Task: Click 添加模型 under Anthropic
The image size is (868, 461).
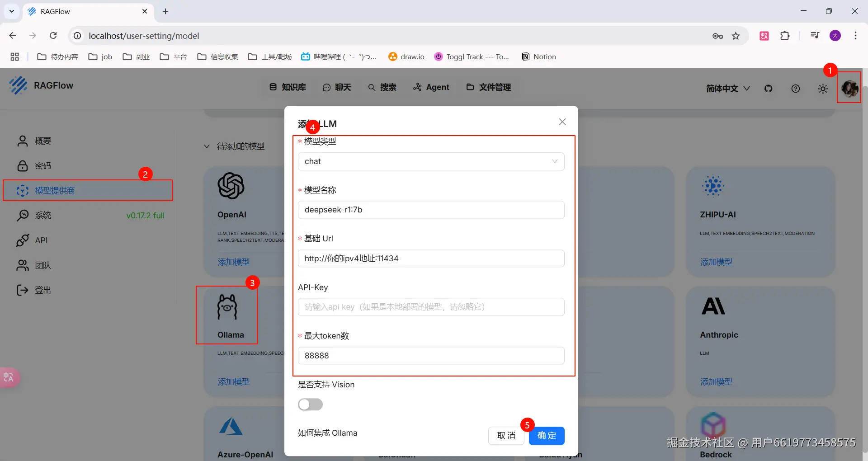Action: (x=716, y=382)
